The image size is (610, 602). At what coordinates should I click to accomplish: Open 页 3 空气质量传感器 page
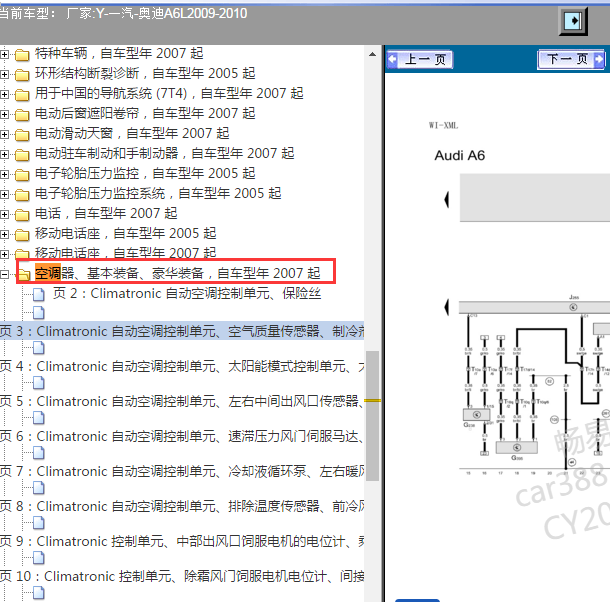[x=182, y=332]
